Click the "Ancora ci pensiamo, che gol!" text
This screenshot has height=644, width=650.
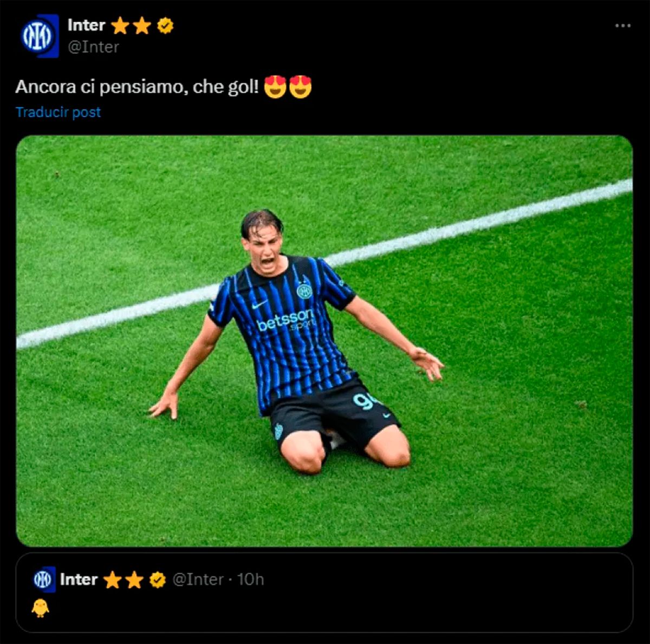[136, 87]
